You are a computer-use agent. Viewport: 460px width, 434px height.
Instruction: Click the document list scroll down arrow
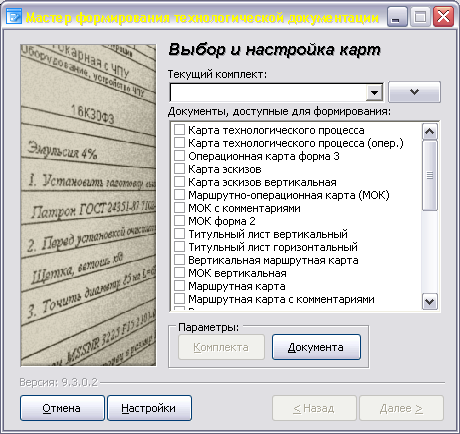coord(430,302)
